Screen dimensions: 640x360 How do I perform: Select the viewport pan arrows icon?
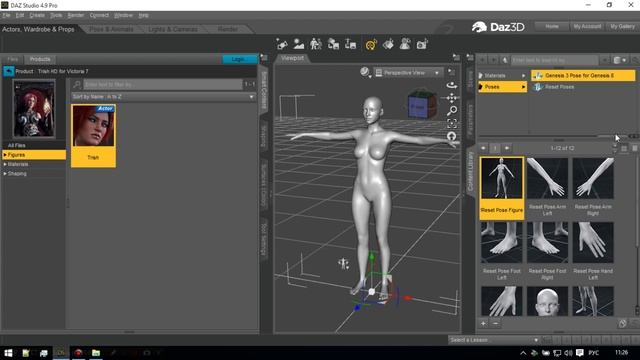(452, 98)
